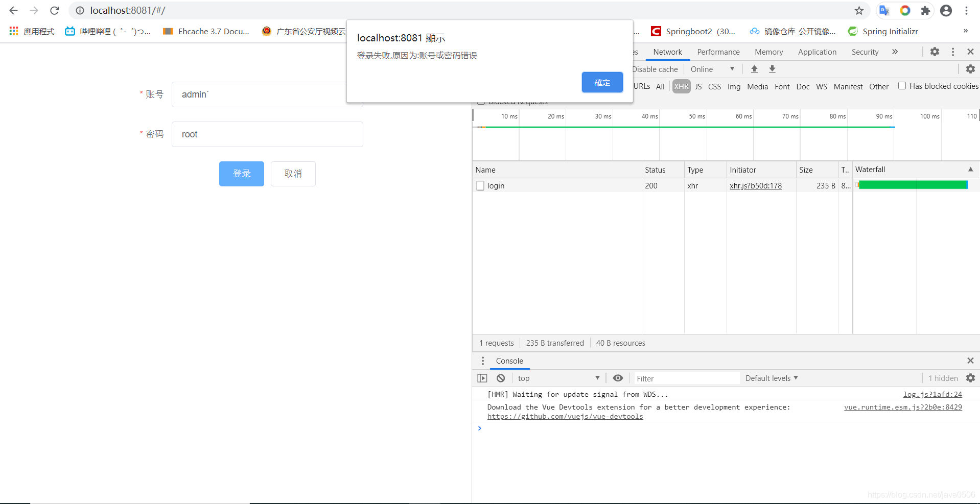Click the 登录 login button
980x504 pixels.
tap(242, 174)
